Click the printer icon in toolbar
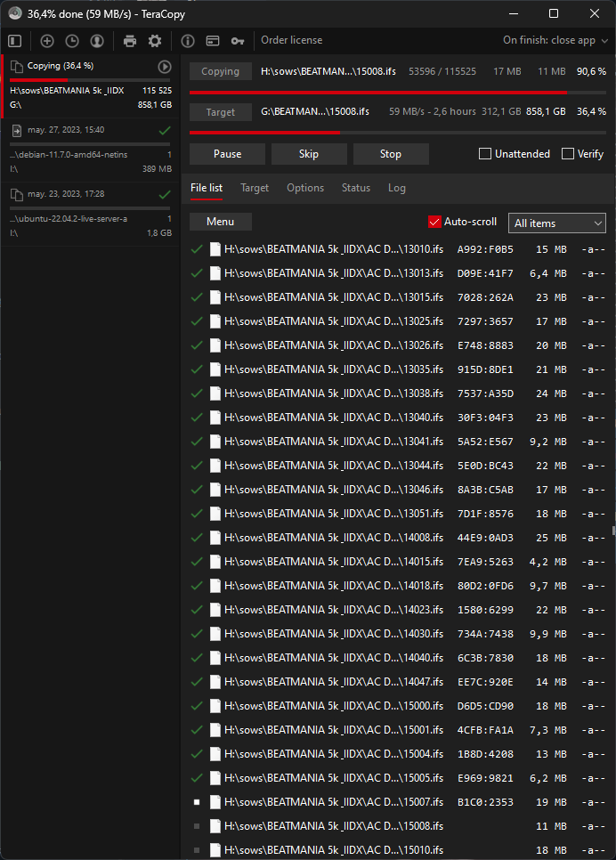This screenshot has width=616, height=860. pos(130,41)
